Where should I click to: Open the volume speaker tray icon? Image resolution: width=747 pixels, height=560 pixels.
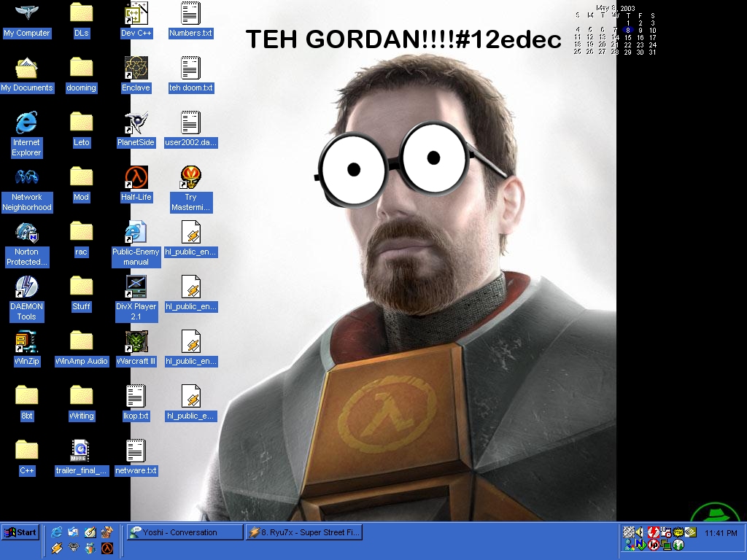point(640,532)
